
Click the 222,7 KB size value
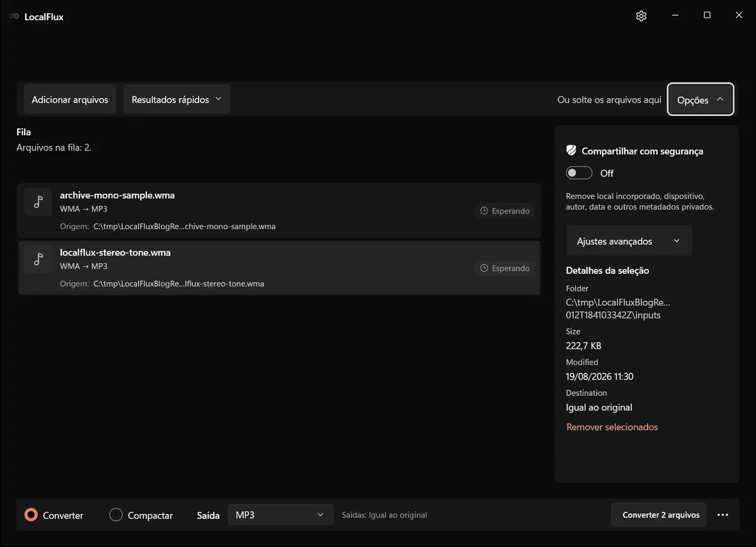(584, 346)
